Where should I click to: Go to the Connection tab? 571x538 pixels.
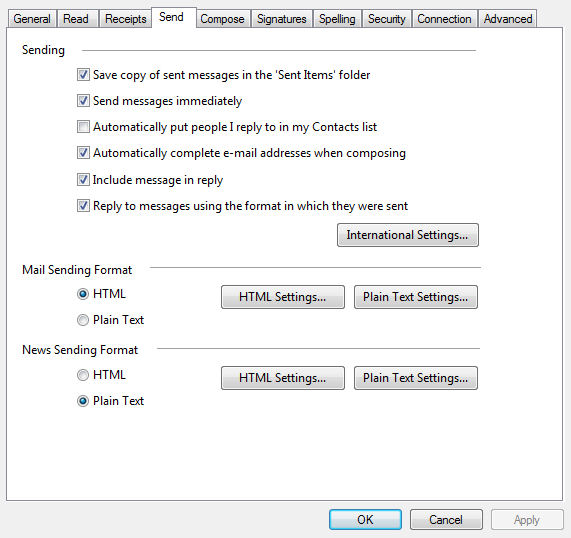tap(444, 19)
